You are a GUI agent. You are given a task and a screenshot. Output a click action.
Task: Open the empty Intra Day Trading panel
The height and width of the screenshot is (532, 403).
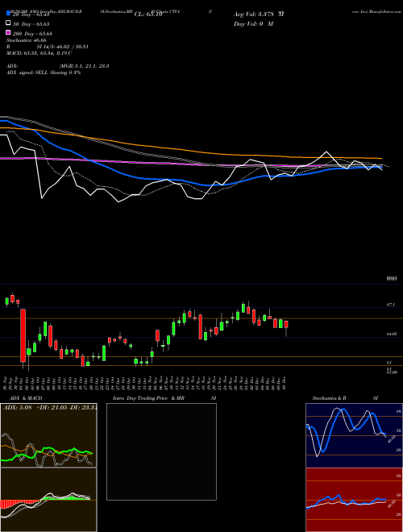click(161, 451)
